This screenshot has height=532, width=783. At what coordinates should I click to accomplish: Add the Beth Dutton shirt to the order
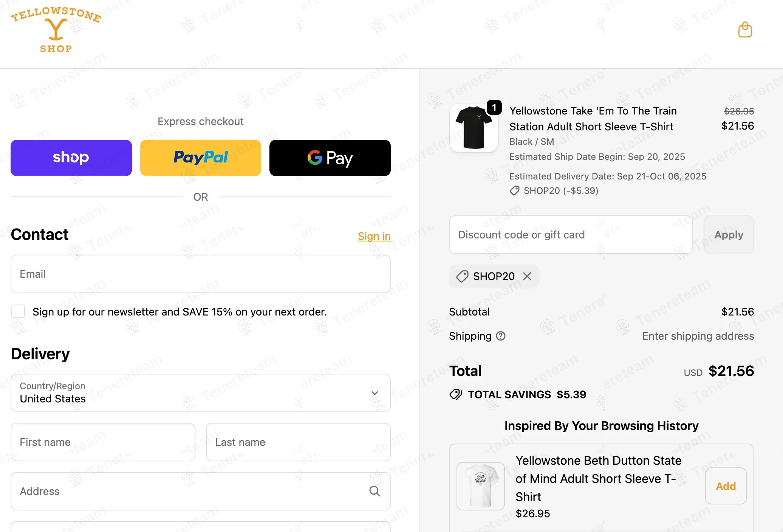[726, 486]
